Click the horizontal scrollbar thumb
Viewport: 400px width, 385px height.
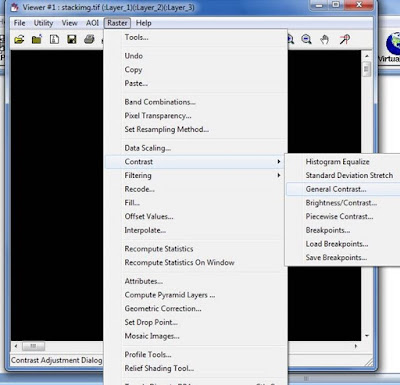point(33,346)
